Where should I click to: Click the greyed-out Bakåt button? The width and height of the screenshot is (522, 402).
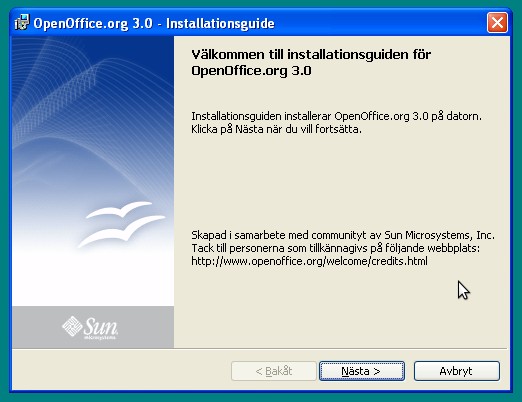(273, 371)
